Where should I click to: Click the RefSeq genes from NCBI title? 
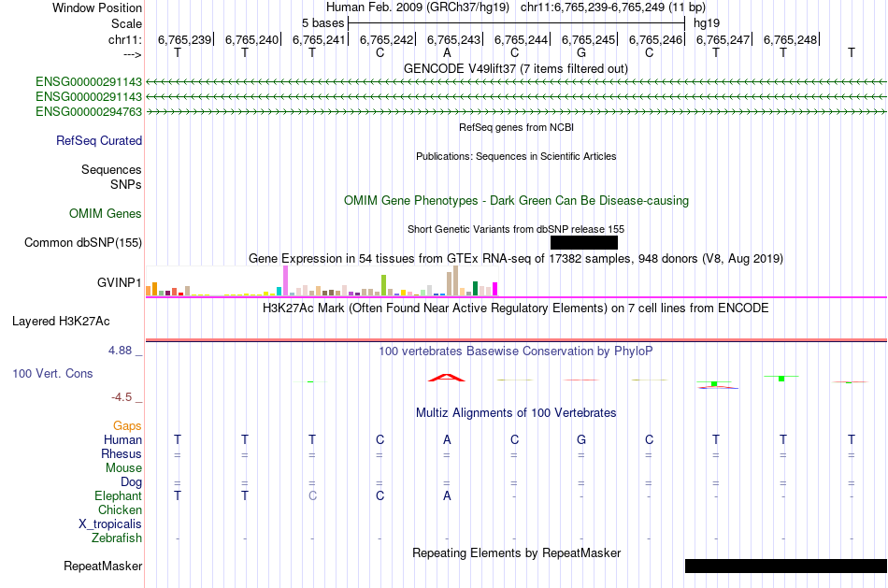click(x=516, y=127)
